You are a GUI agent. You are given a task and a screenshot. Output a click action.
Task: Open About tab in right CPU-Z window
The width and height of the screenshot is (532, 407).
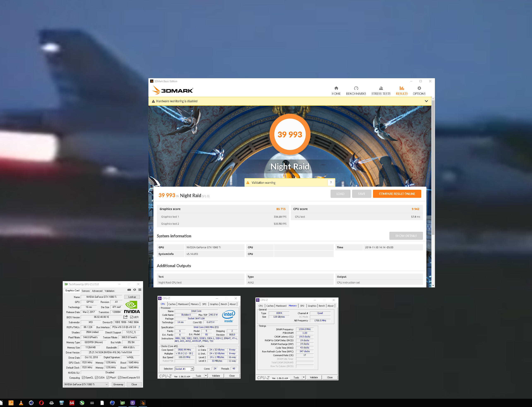(x=330, y=306)
